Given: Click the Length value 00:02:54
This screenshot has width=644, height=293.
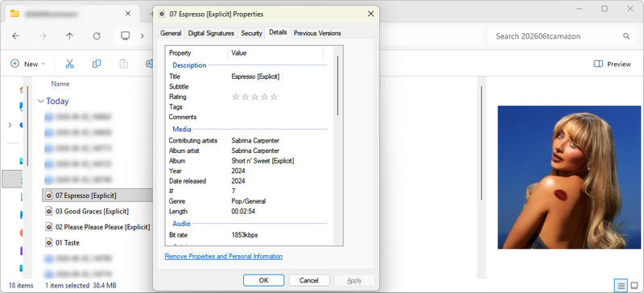Looking at the screenshot, I should click(244, 211).
